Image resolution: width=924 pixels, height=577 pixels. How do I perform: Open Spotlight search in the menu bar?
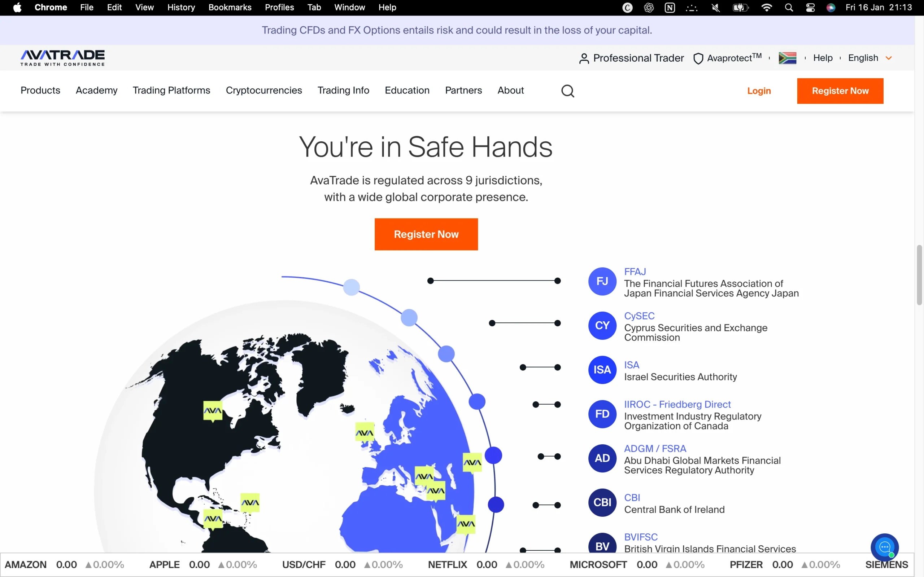[789, 7]
